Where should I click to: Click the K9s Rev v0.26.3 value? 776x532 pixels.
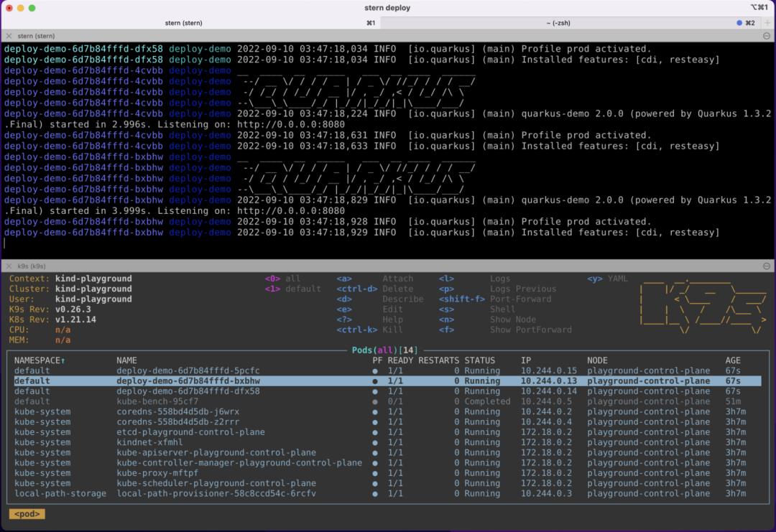click(x=73, y=309)
